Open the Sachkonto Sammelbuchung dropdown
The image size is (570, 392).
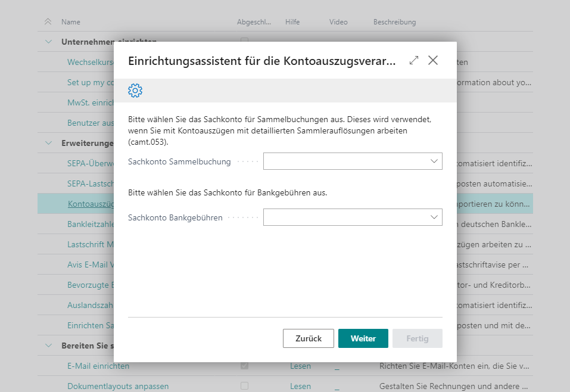click(x=435, y=161)
